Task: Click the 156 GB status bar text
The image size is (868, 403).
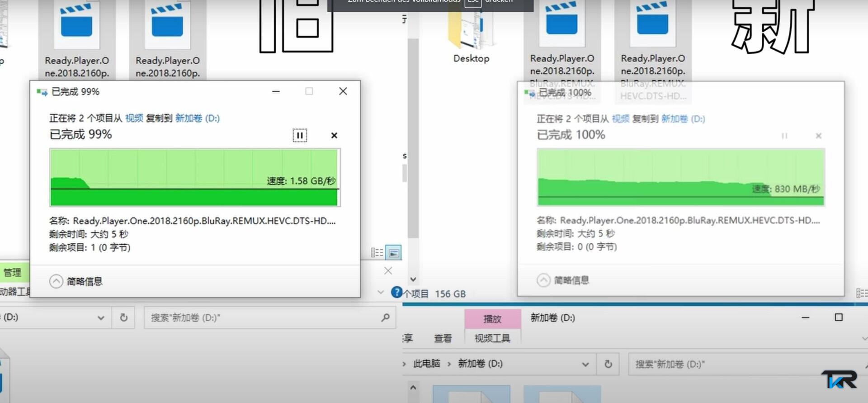Action: click(x=450, y=294)
